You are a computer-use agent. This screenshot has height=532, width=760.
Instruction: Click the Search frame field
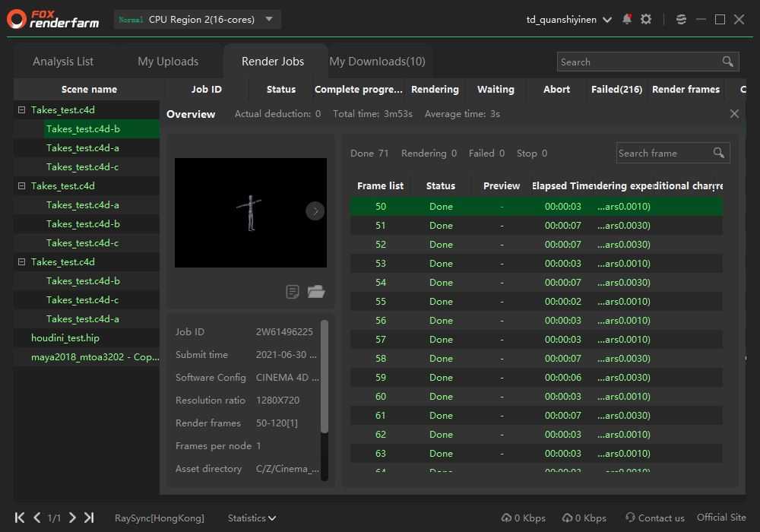tap(673, 153)
